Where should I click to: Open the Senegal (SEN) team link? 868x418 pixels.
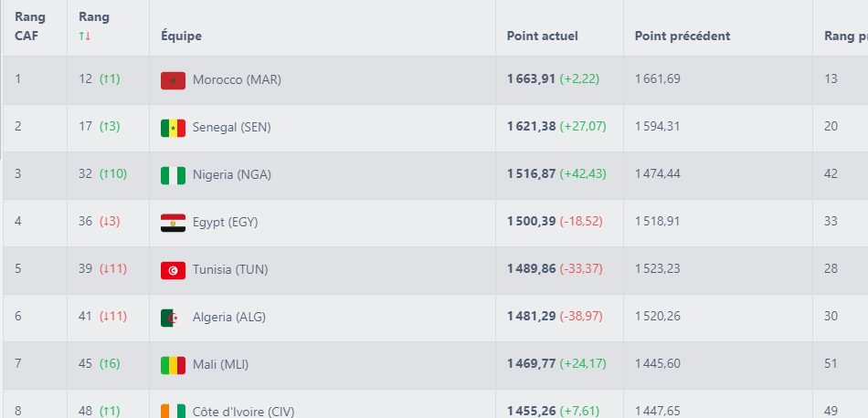231,127
